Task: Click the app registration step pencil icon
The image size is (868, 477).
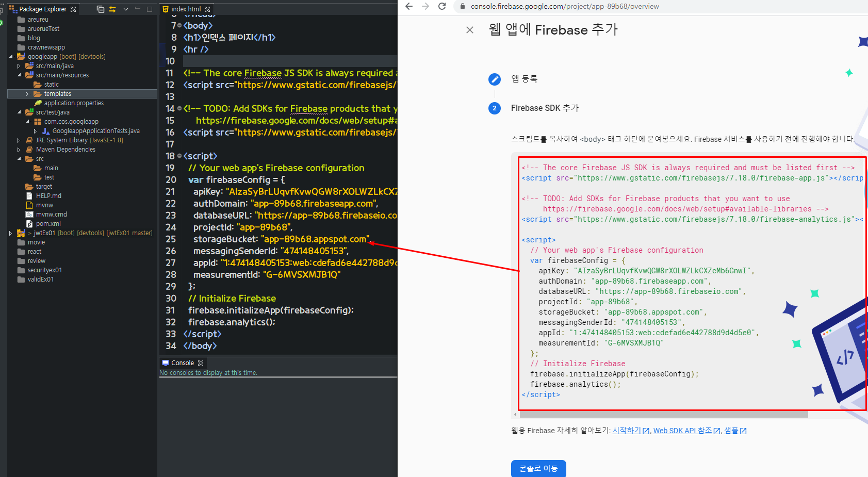Action: pos(495,79)
